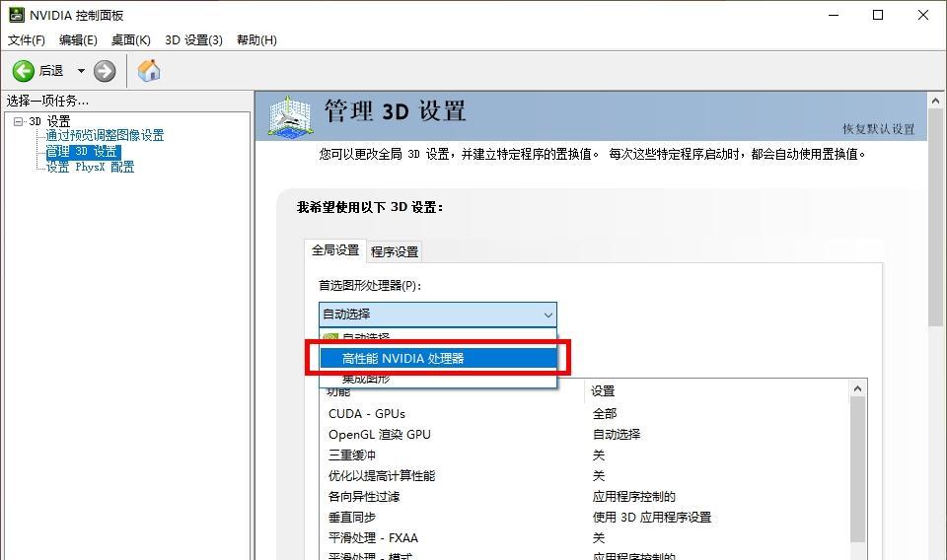Click the settings list scroll-up arrow
The height and width of the screenshot is (560, 947).
tap(857, 389)
